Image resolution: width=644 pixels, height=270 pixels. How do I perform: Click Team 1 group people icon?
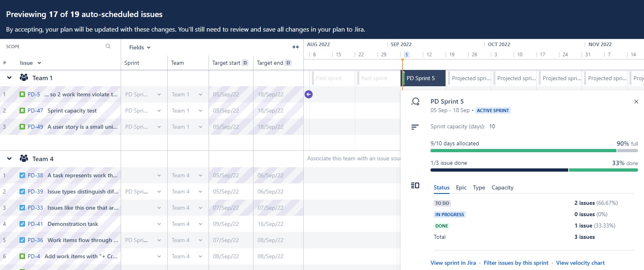pos(24,78)
